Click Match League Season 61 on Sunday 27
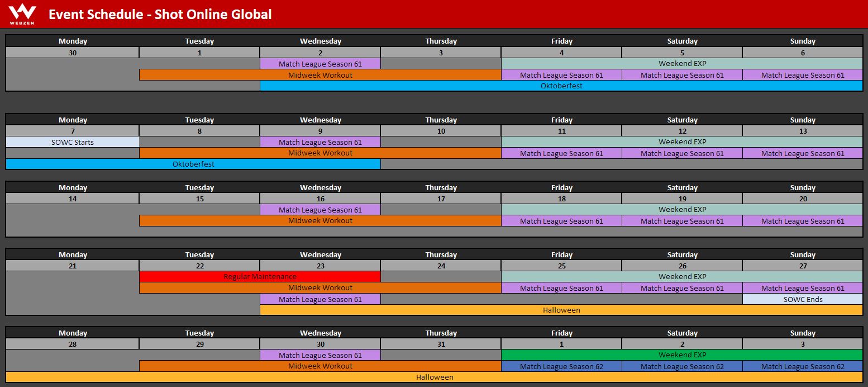868x387 pixels. coord(803,288)
